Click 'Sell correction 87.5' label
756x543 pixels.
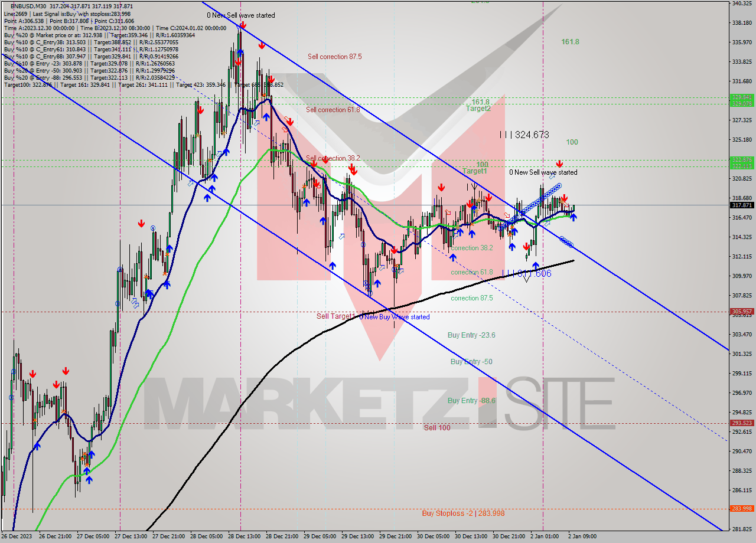334,57
